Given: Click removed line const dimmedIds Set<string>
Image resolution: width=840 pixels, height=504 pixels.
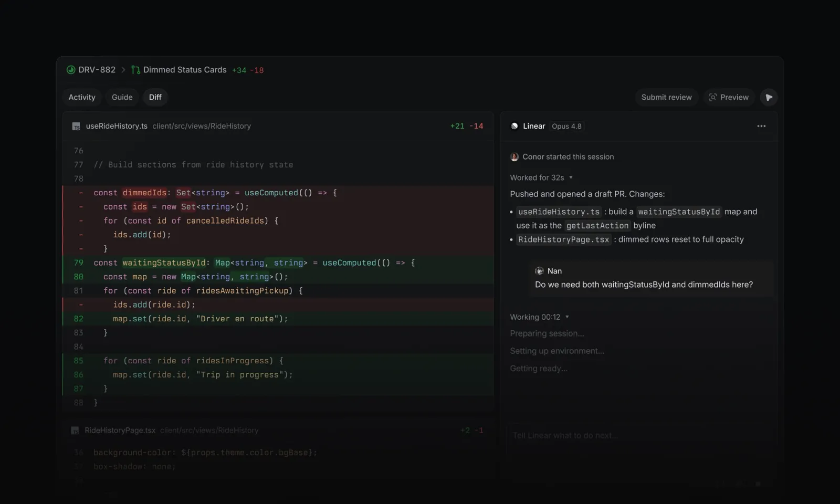Looking at the screenshot, I should pos(278,193).
